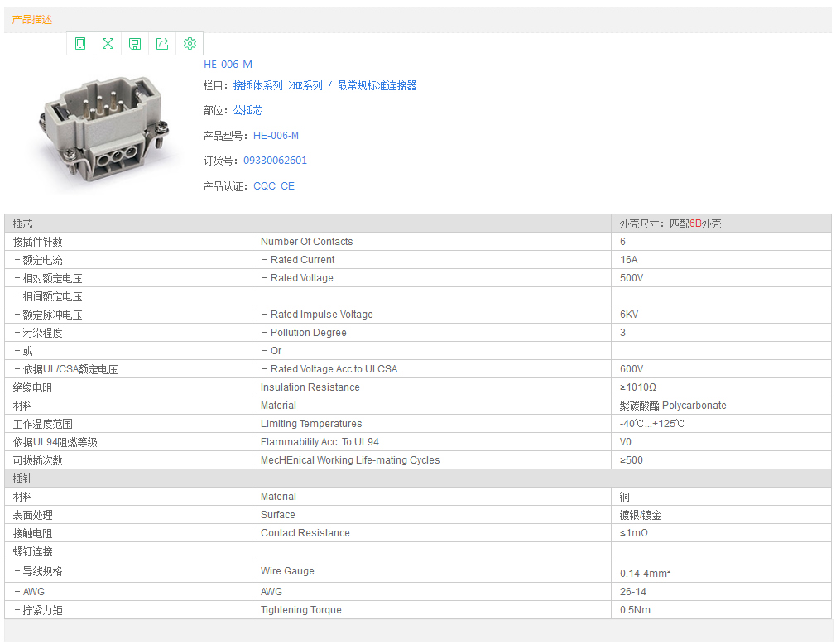Click the red 6B text in table header
Image resolution: width=836 pixels, height=644 pixels.
695,223
